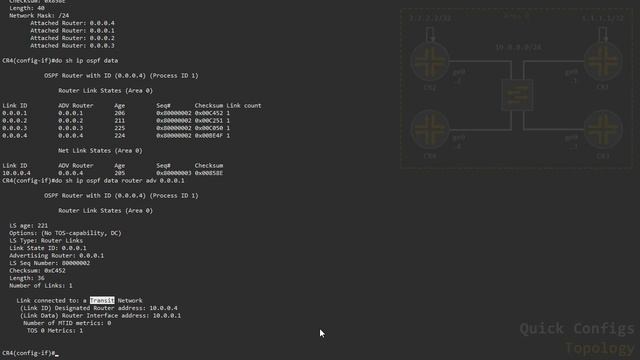The height and width of the screenshot is (360, 640).
Task: Click the 1.1.1.1/32 loopback label in topology
Action: click(x=603, y=18)
